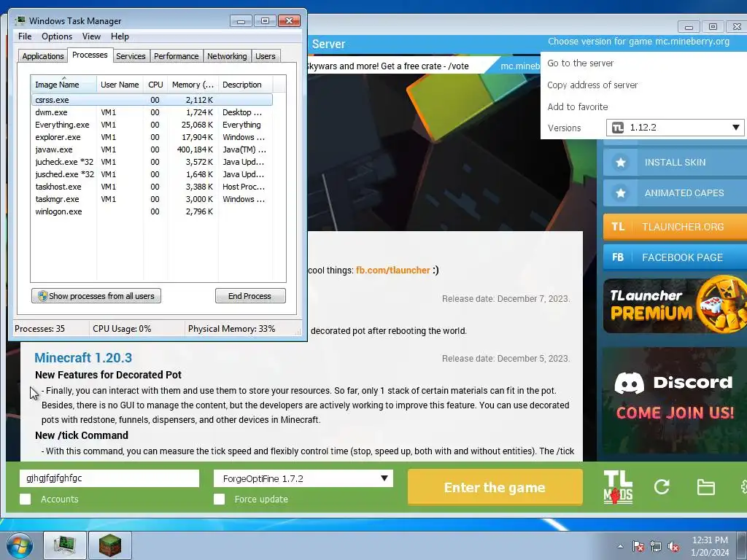Click the mc.mineberry server address tab
This screenshot has height=560, width=747.
517,66
